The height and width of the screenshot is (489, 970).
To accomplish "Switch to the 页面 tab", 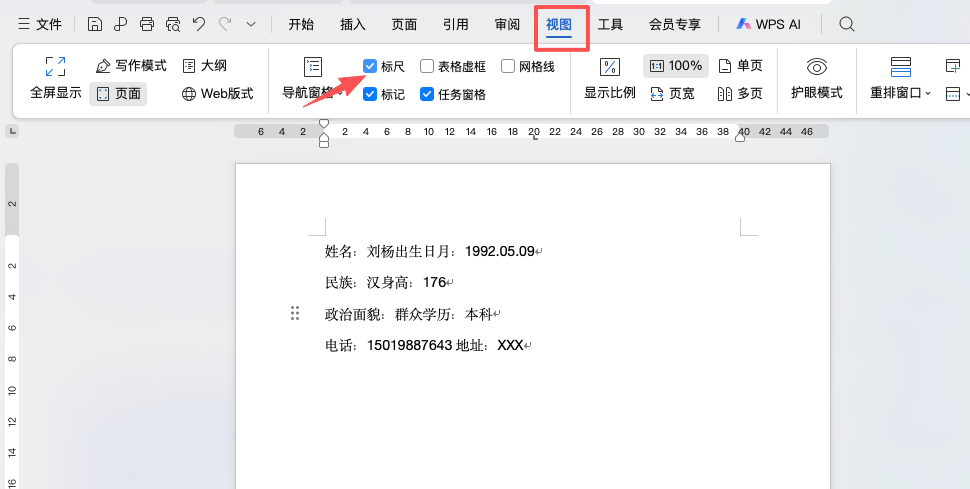I will (x=404, y=24).
